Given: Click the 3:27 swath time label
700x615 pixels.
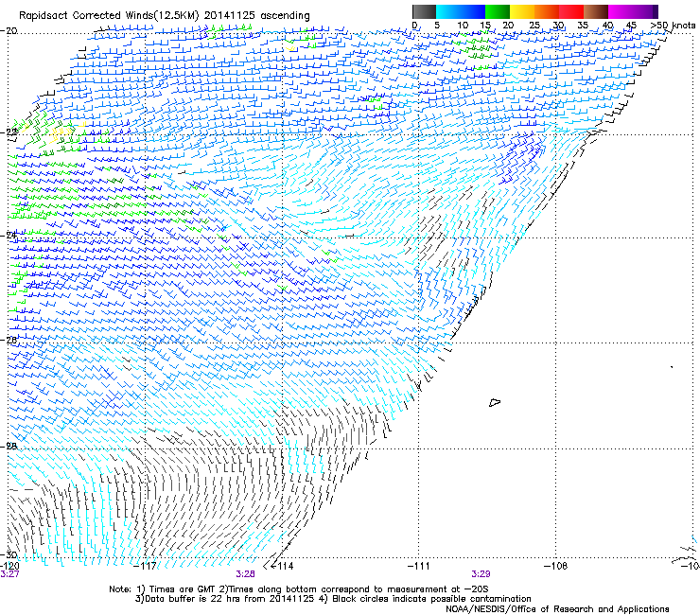Looking at the screenshot, I should coord(9,574).
